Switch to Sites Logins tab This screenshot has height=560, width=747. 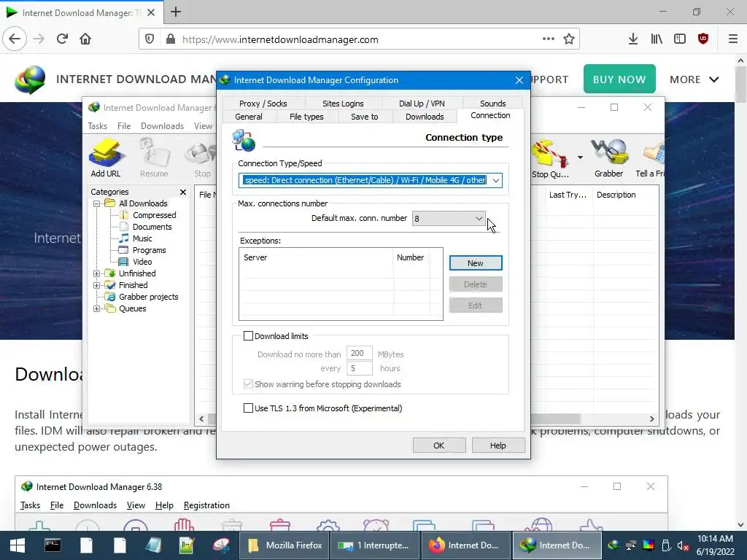(x=343, y=104)
